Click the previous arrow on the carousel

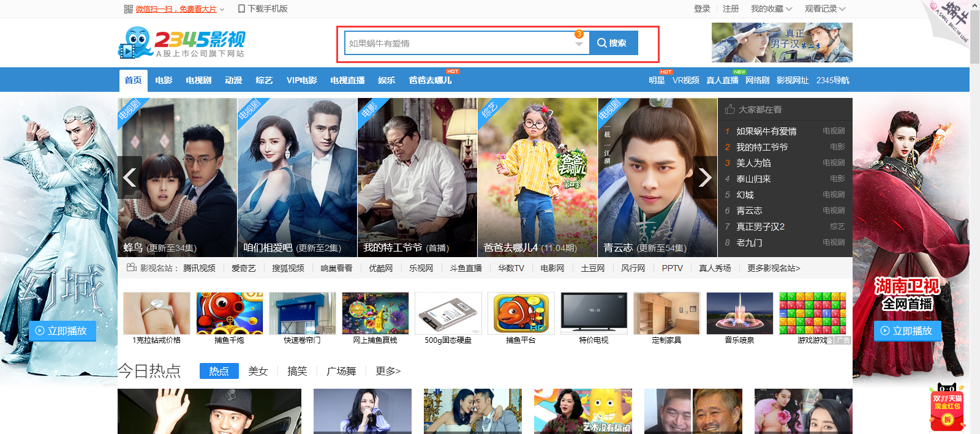[130, 178]
